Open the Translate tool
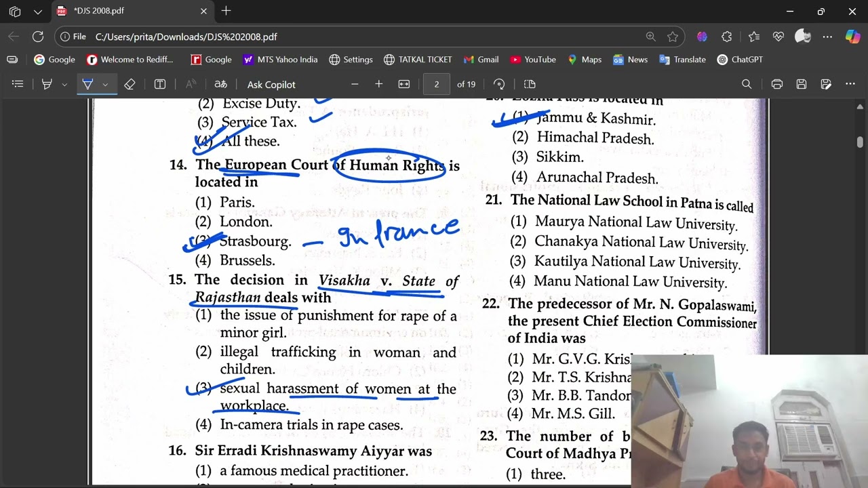Viewport: 868px width, 488px height. 220,84
